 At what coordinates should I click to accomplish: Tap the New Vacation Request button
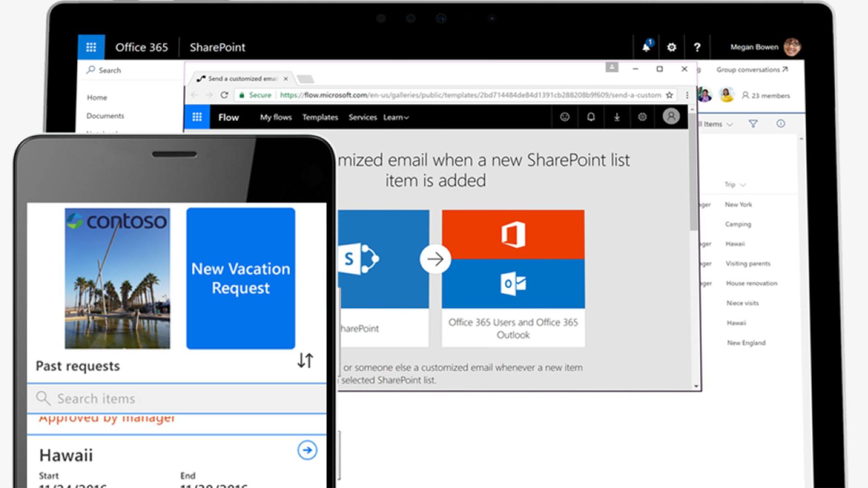pos(241,278)
